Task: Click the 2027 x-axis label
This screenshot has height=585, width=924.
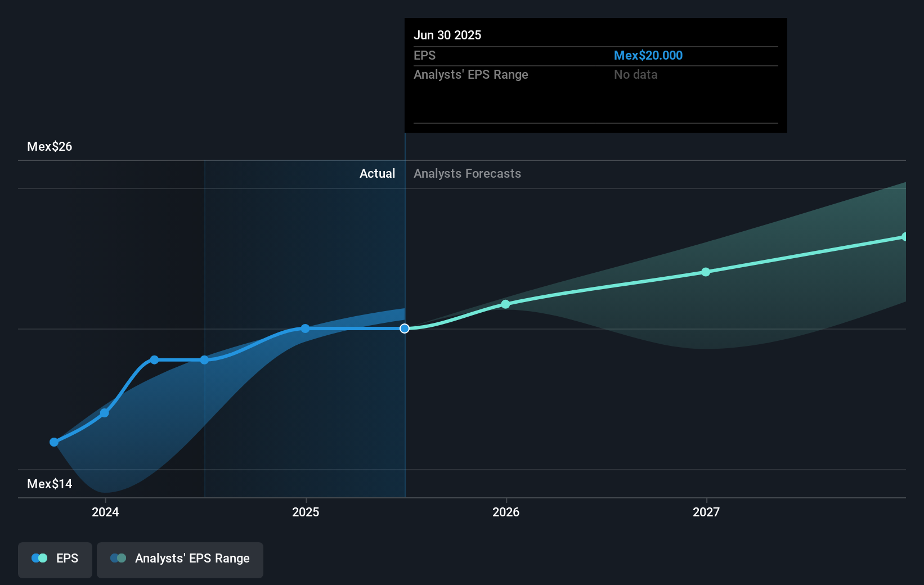Action: (706, 512)
